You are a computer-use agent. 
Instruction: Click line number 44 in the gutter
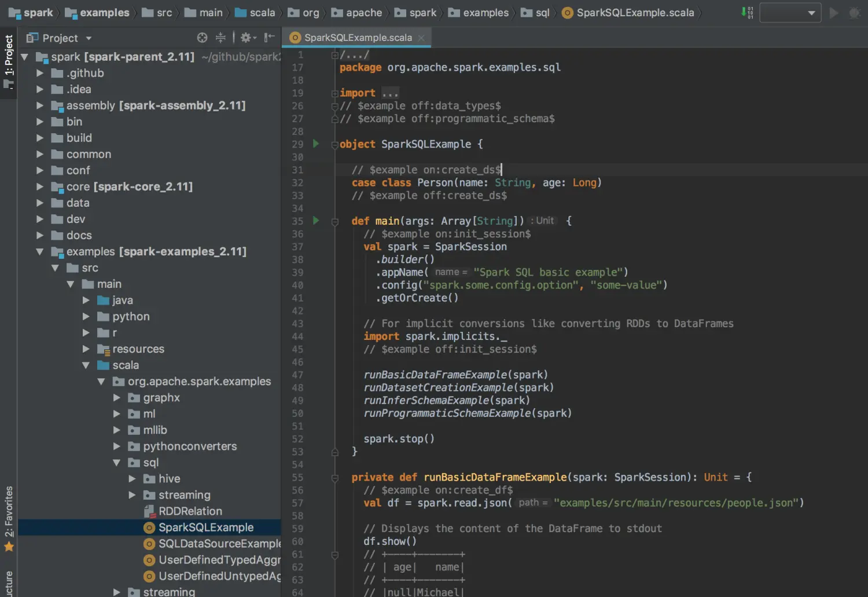[297, 336]
